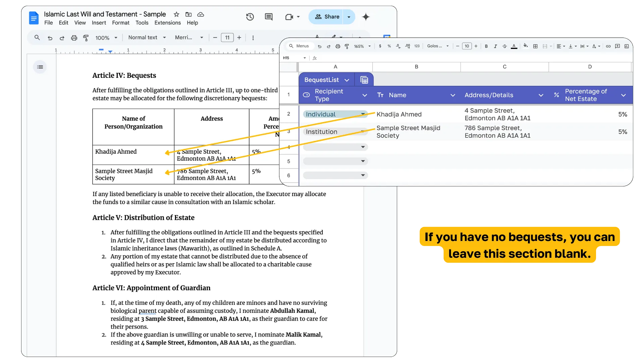Image resolution: width=644 pixels, height=362 pixels.
Task: Toggle bold in the Sheets toolbar
Action: click(x=486, y=46)
